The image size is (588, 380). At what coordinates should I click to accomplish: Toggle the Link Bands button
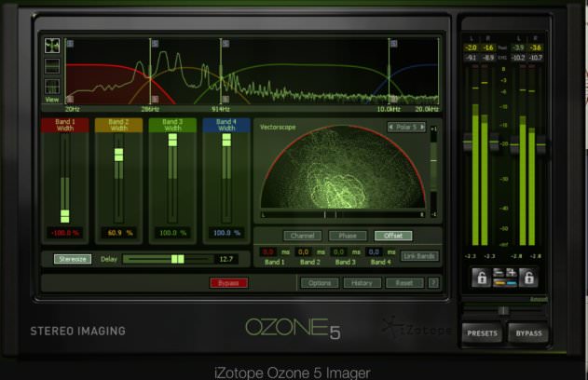(419, 256)
